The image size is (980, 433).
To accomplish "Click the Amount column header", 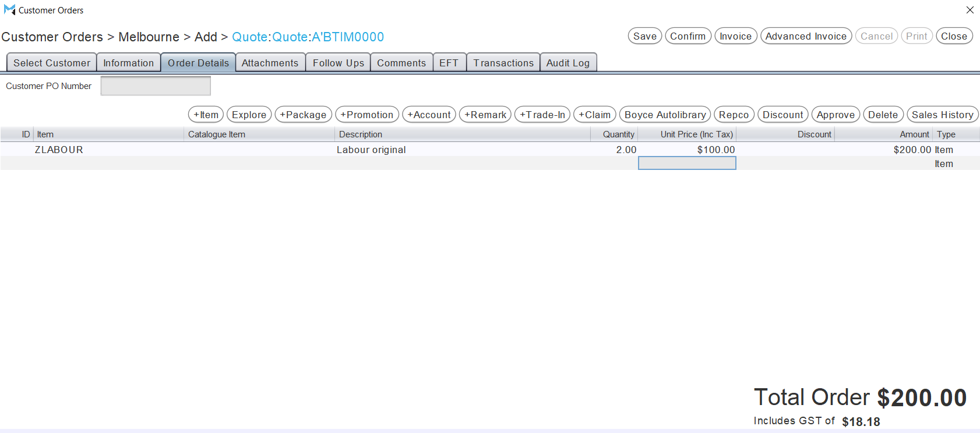I will click(884, 134).
